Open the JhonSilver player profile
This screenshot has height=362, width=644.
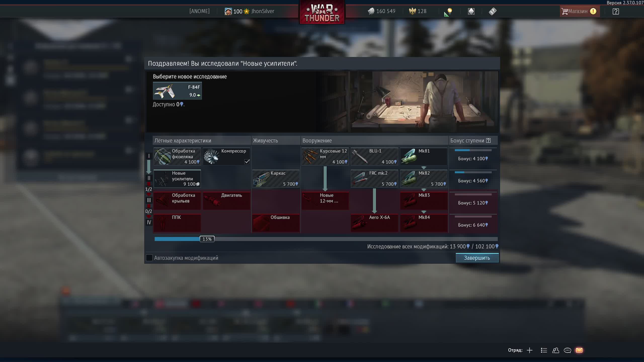[x=263, y=11]
